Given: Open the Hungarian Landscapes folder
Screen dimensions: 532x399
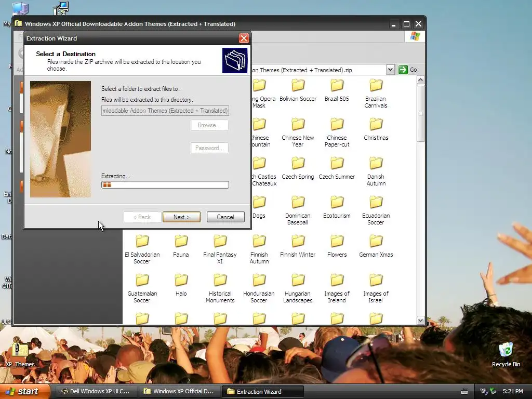Looking at the screenshot, I should pyautogui.click(x=298, y=289).
